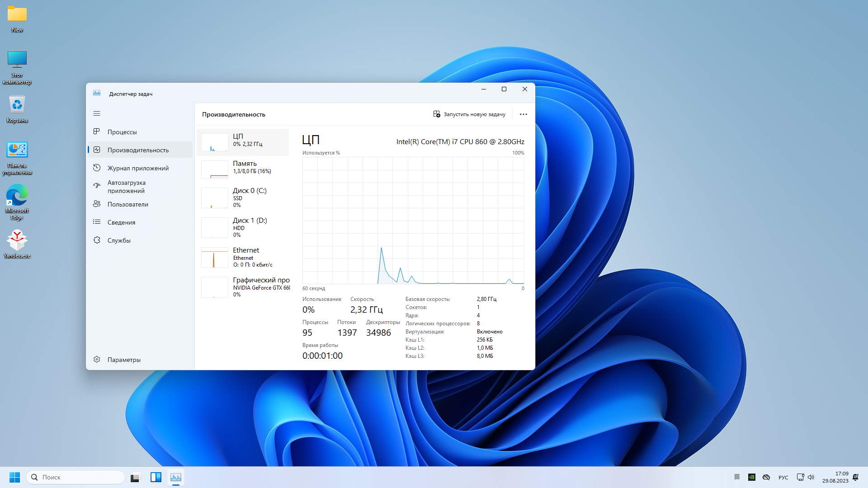Toggle the hamburger navigation menu
Image resolution: width=868 pixels, height=488 pixels.
tap(97, 113)
